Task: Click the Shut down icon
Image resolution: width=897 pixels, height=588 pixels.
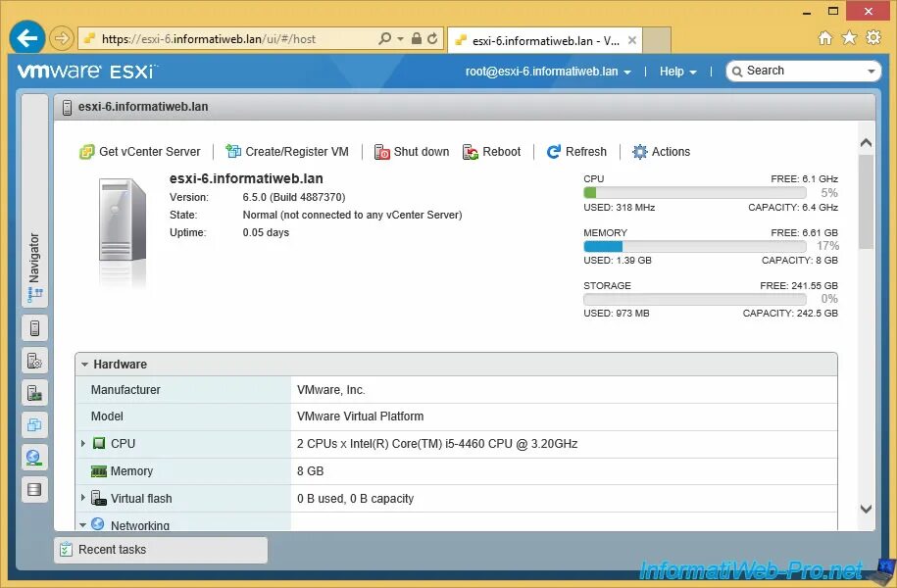Action: (381, 152)
